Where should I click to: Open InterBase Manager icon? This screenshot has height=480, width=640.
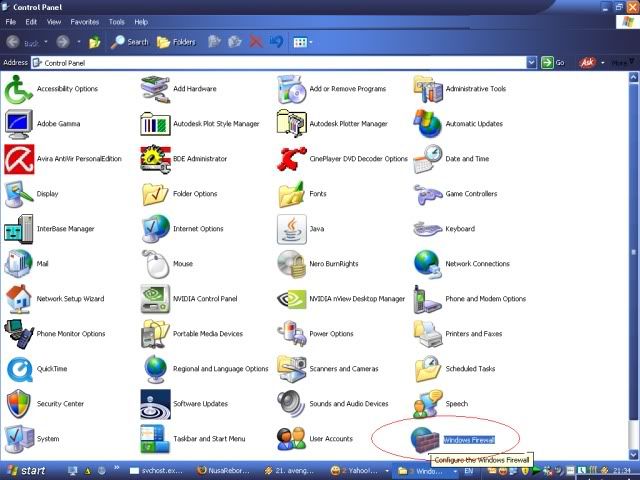pos(18,229)
